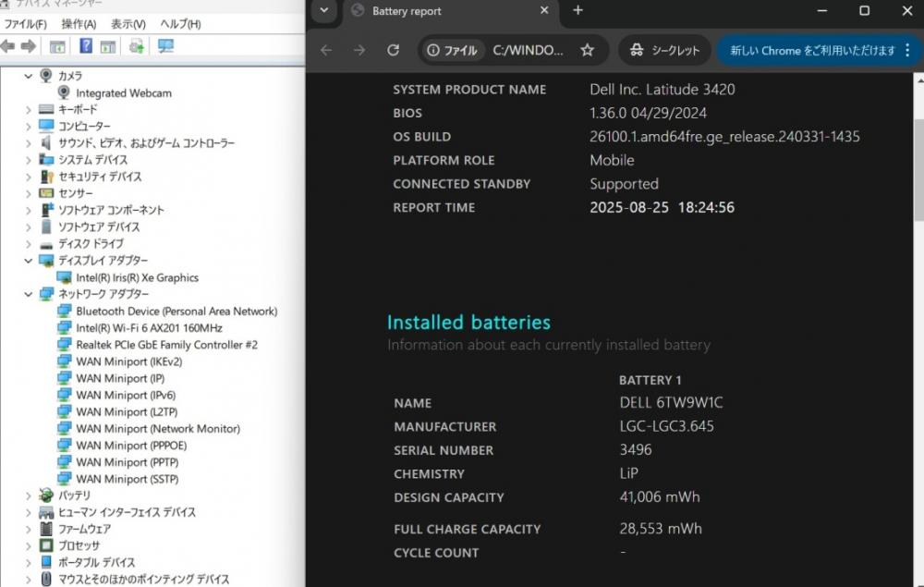Expand the システム デバイス category
This screenshot has height=587, width=924.
(x=28, y=160)
